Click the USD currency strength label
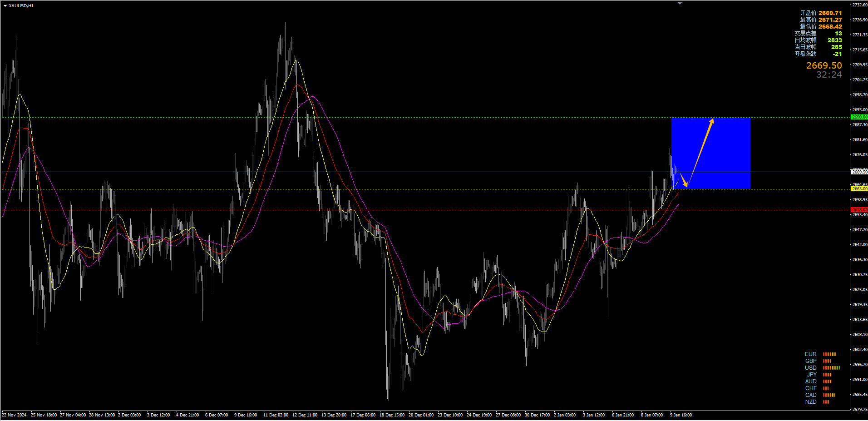Screen dimensions: 868x421 click(x=810, y=368)
